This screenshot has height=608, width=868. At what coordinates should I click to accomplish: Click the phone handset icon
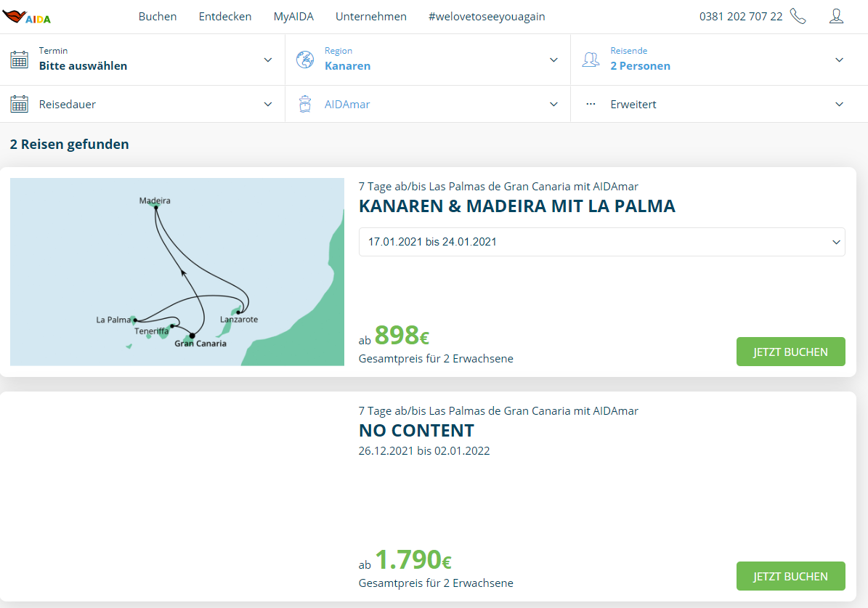(x=798, y=16)
